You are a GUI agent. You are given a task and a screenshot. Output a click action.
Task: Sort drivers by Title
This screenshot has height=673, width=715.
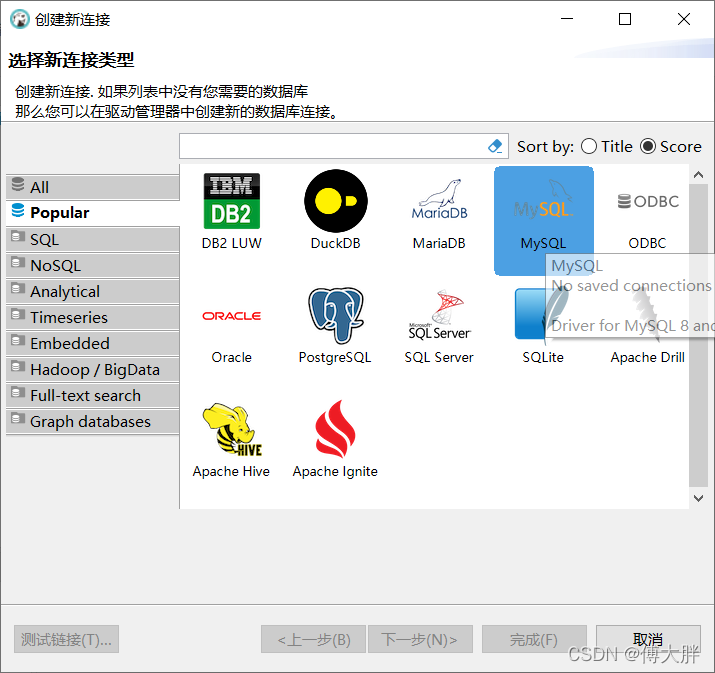(606, 146)
